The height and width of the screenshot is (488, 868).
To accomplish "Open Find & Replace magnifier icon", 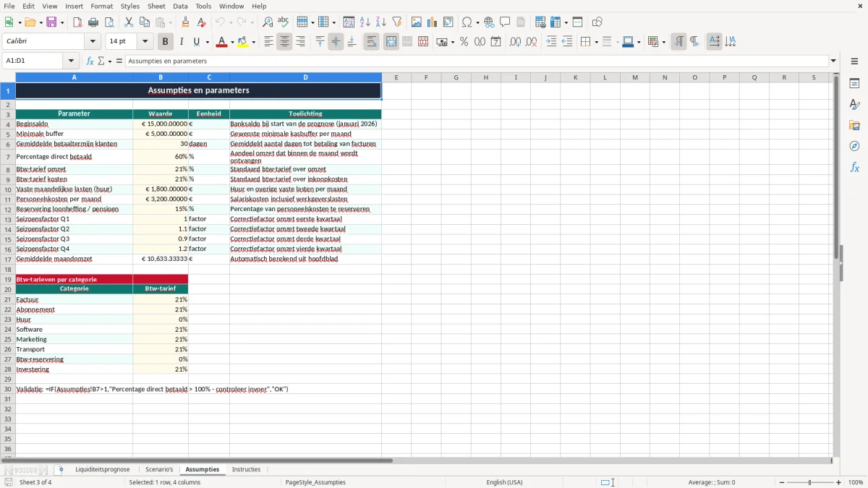I will (x=268, y=22).
